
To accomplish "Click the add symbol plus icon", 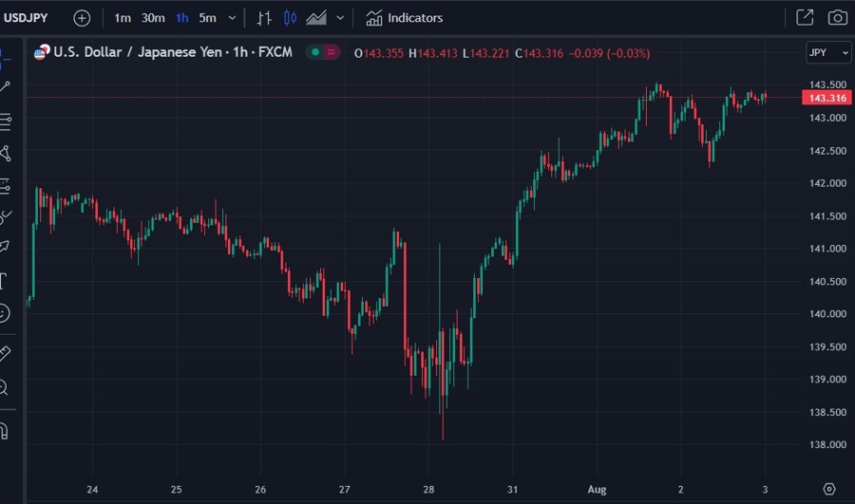I will [82, 18].
